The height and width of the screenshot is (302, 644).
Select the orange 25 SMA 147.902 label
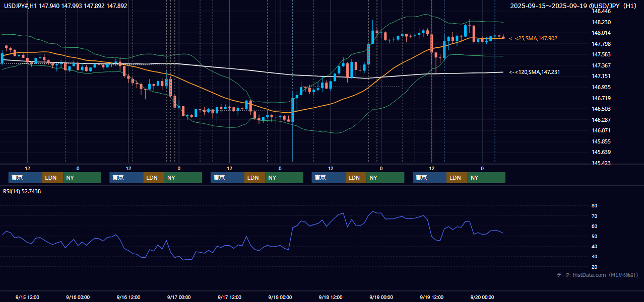tap(533, 38)
